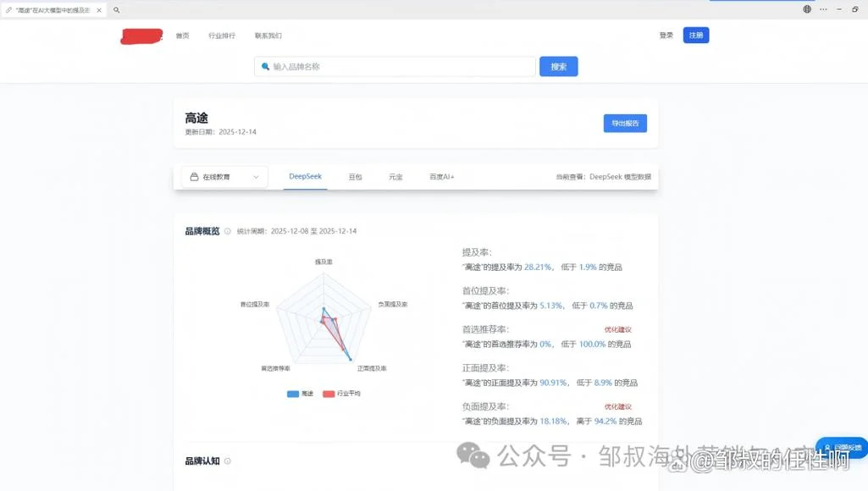This screenshot has width=868, height=491.
Task: Click the 负面提及率 axis label on radar chart
Action: (392, 305)
